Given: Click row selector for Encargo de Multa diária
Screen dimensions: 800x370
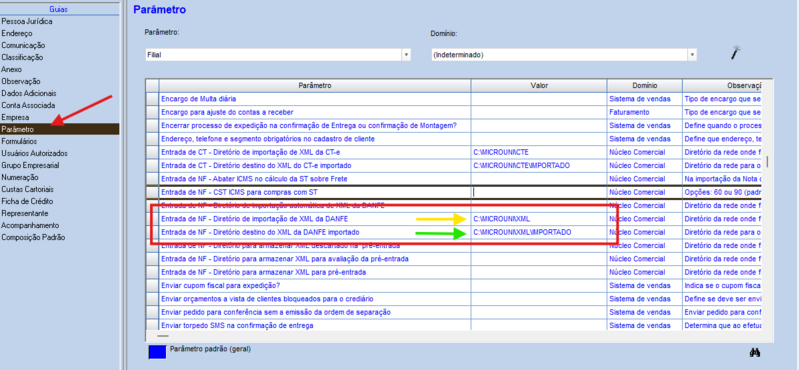Looking at the screenshot, I should click(153, 99).
